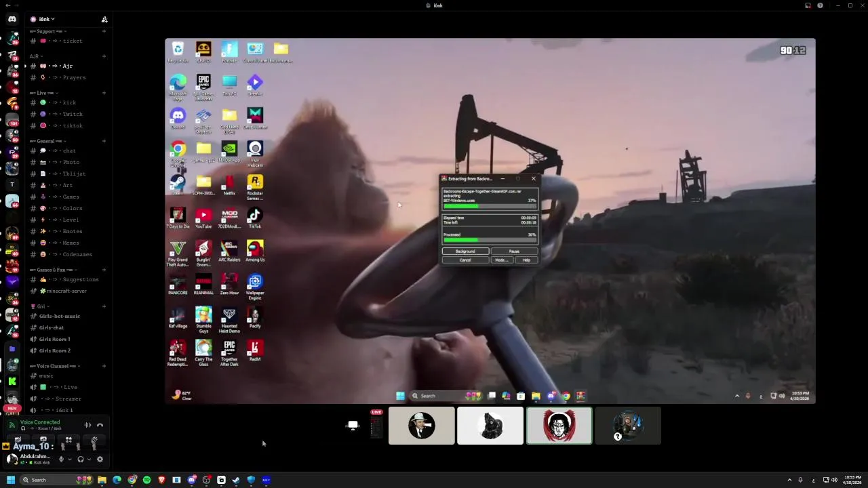Open the Windows Start menu

click(10, 480)
